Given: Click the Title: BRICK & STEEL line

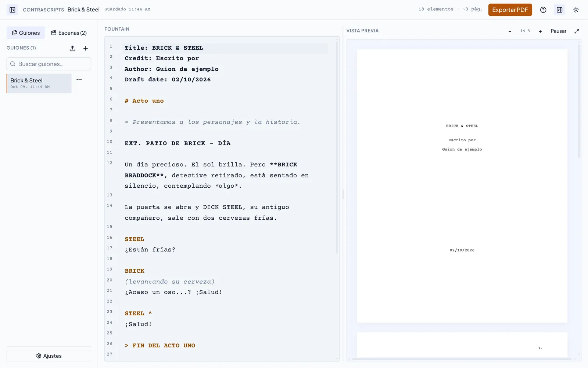Looking at the screenshot, I should [x=164, y=48].
